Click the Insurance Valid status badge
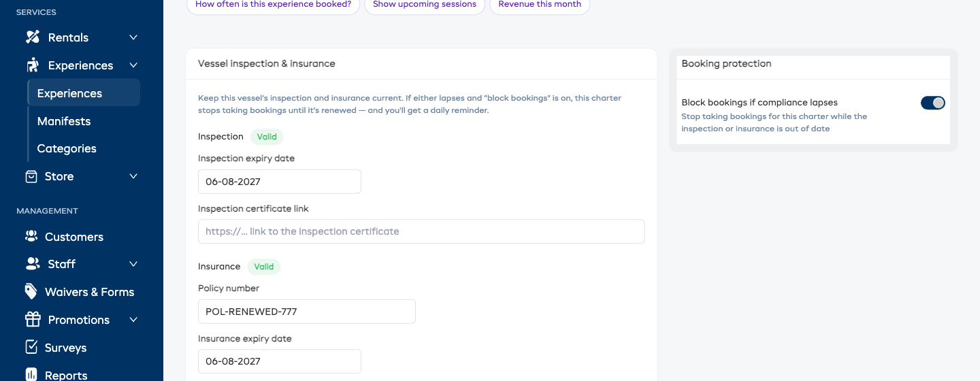Image resolution: width=980 pixels, height=381 pixels. 264,267
